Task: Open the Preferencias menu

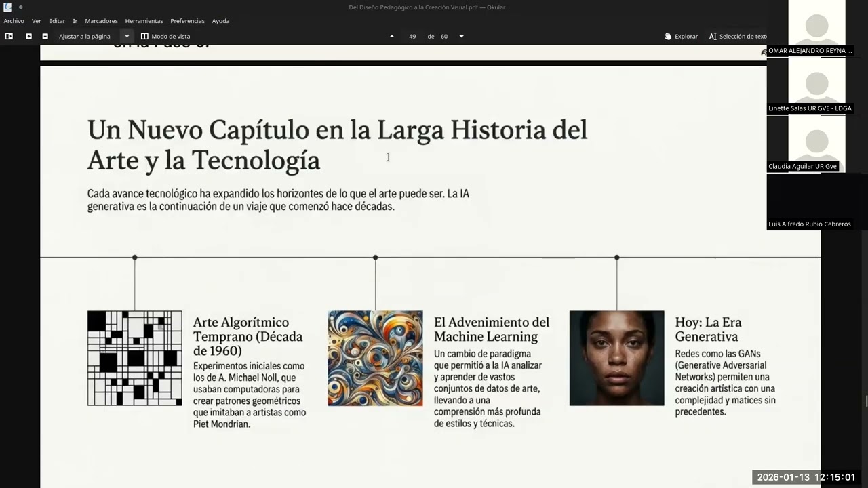Action: point(188,21)
